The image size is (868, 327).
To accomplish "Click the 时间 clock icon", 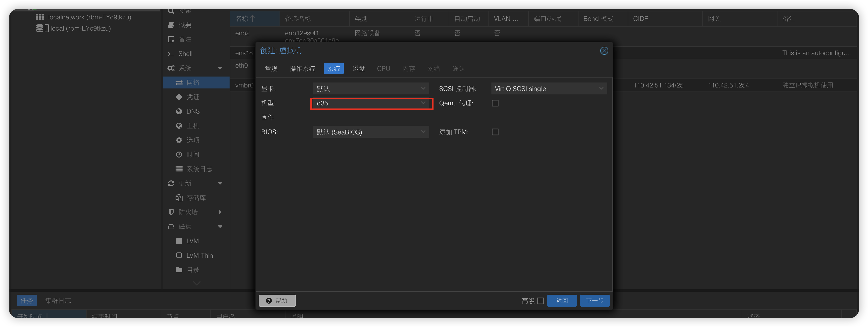I will pyautogui.click(x=179, y=155).
